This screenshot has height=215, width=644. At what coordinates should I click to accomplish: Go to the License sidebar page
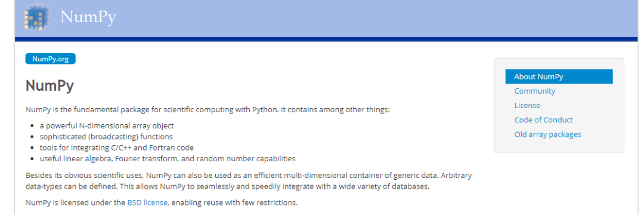click(x=527, y=105)
